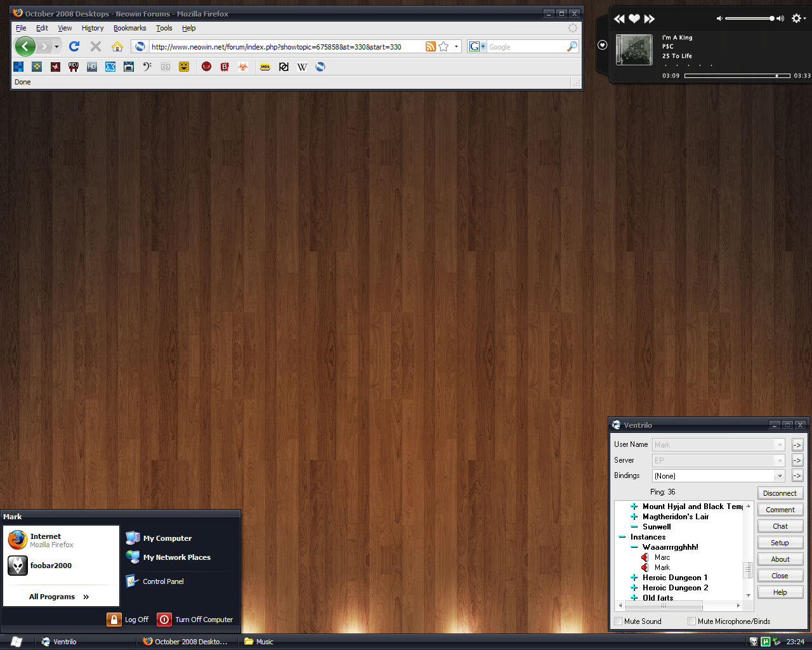812x650 pixels.
Task: Click the music player volume slider
Action: click(750, 18)
